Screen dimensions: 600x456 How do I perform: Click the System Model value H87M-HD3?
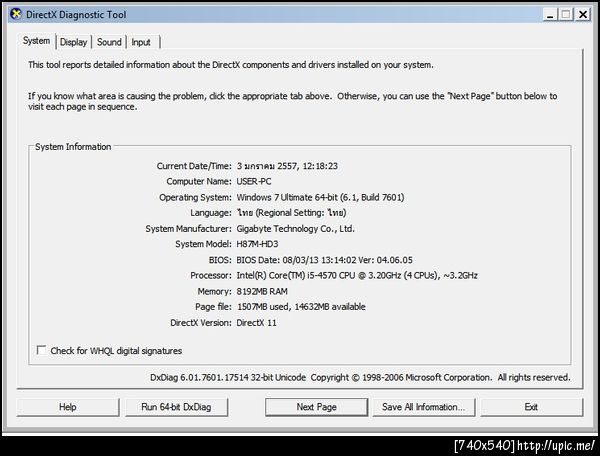point(257,244)
